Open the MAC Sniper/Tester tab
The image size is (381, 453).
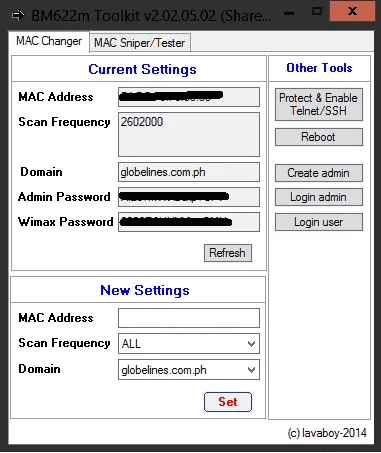click(140, 43)
